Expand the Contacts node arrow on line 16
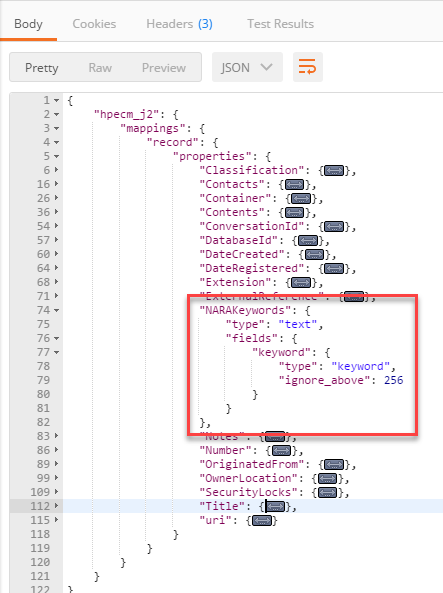The height and width of the screenshot is (593, 443). pos(56,184)
